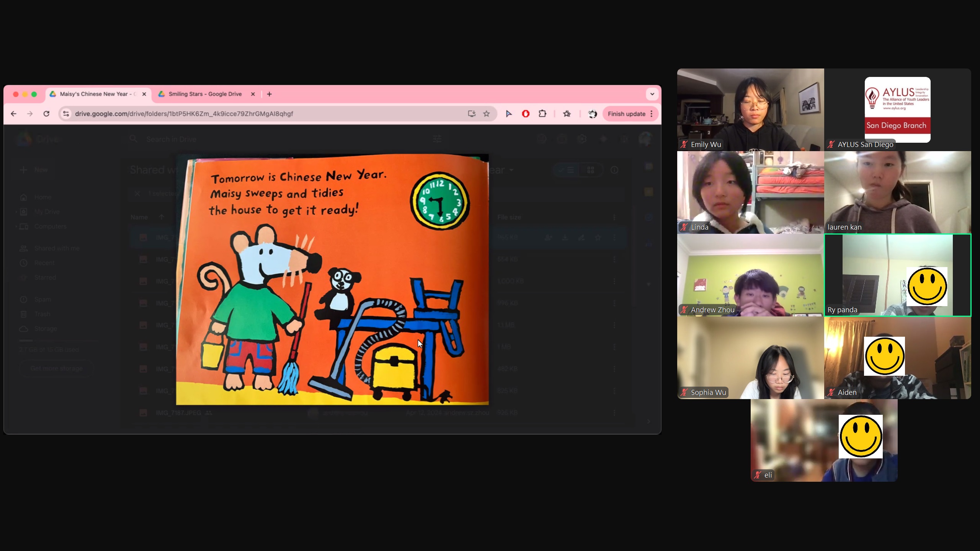980x551 pixels.
Task: Select Emily Wu's video tile
Action: point(750,110)
